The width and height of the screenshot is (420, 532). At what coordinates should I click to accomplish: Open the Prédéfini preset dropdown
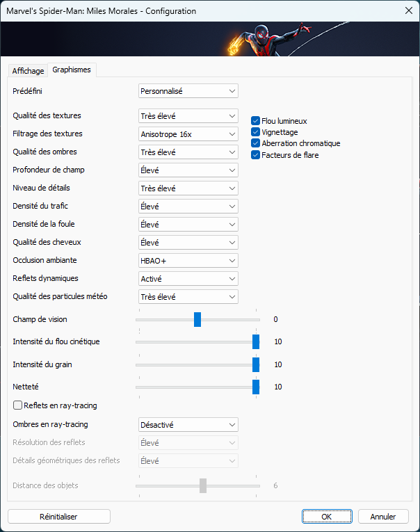[x=188, y=91]
